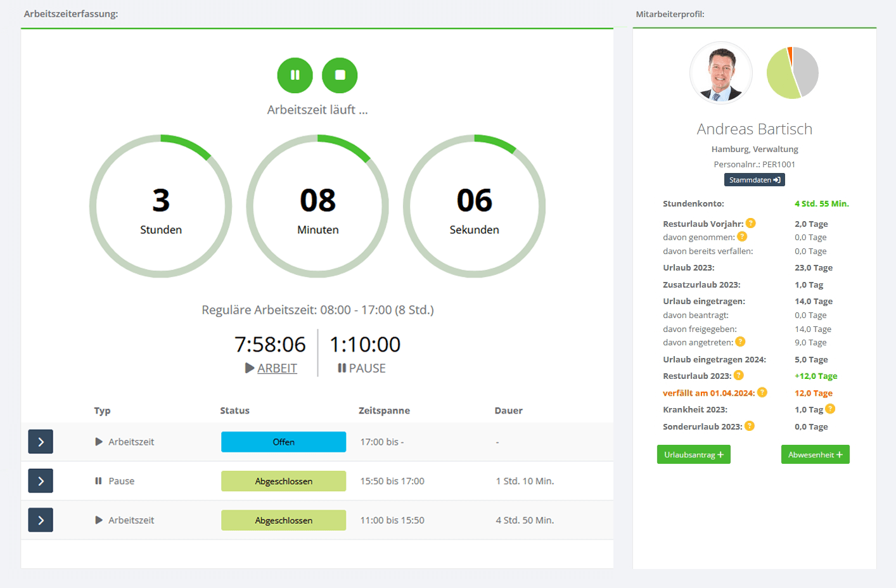Show help for verfällt am 01.04.2024
The image size is (896, 588).
click(x=762, y=392)
